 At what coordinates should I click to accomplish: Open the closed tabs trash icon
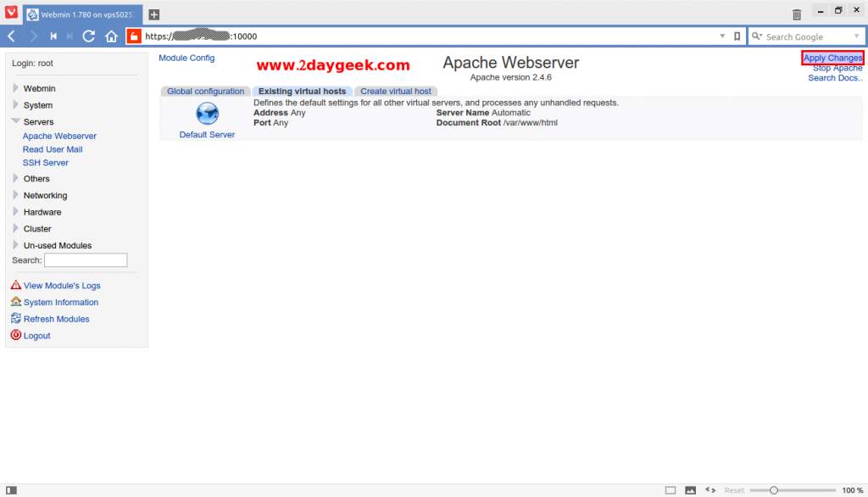point(797,14)
